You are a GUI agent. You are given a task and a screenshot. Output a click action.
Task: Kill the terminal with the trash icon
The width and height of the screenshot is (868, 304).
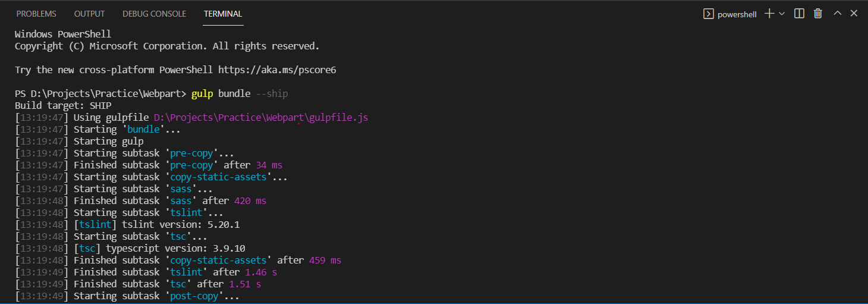point(818,14)
